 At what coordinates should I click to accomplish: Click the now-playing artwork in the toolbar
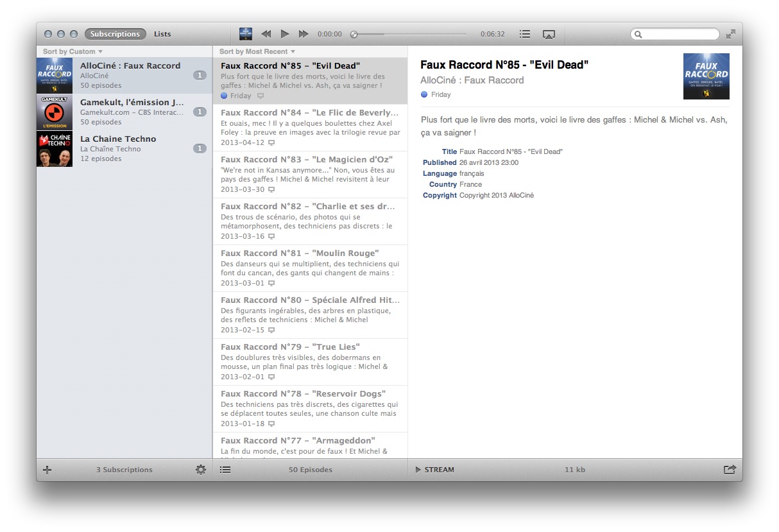click(246, 34)
